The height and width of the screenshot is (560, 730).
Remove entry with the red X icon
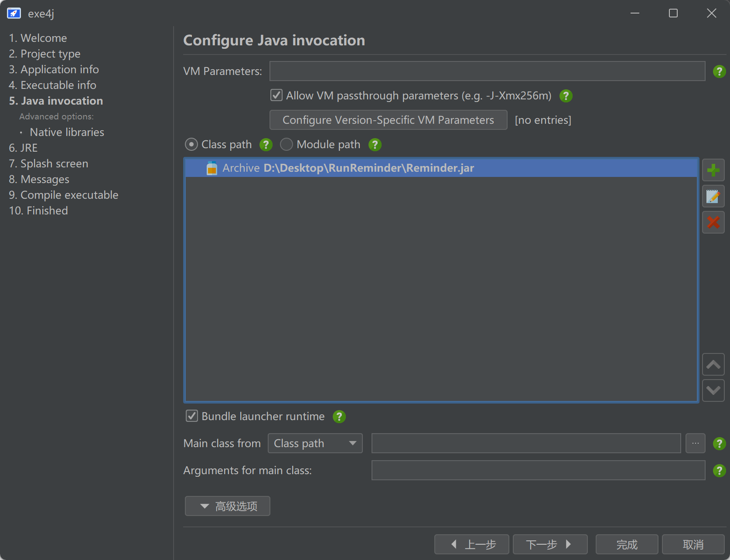pyautogui.click(x=713, y=222)
